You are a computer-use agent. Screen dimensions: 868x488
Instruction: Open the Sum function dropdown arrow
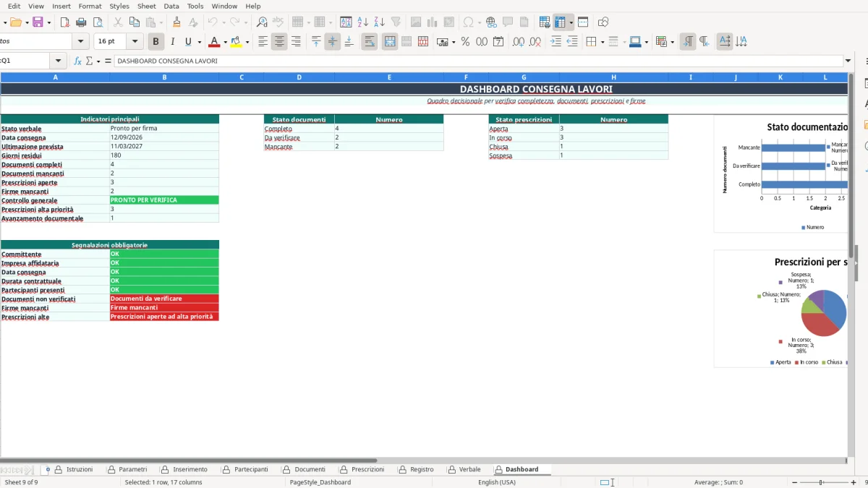(98, 61)
